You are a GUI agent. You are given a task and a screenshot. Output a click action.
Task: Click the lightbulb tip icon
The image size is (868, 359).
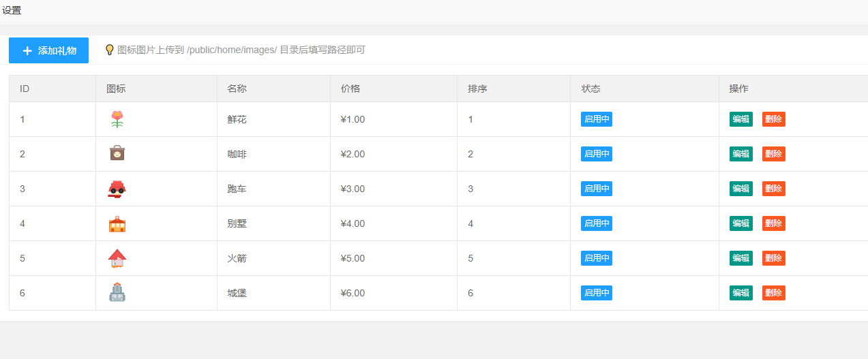109,50
